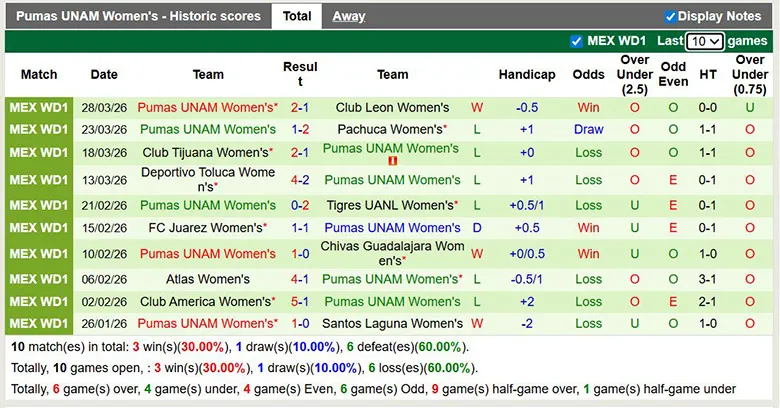Screen dimensions: 780x408
Task: Click the 5-1 score for Club America match
Action: [x=300, y=301]
